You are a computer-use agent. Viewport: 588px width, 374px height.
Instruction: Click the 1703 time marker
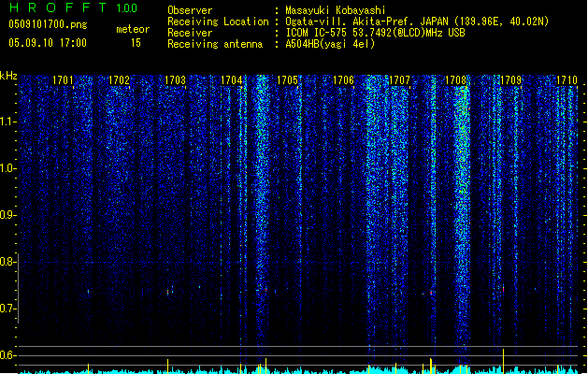175,80
